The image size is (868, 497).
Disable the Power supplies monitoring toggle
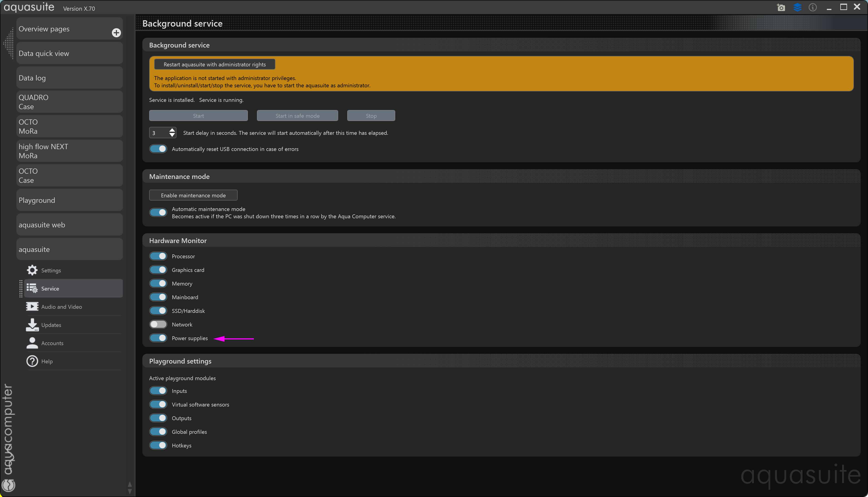pos(158,338)
